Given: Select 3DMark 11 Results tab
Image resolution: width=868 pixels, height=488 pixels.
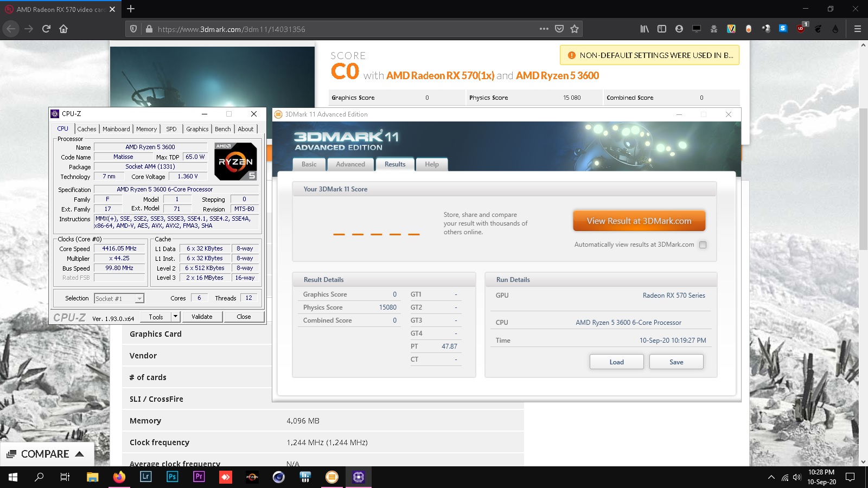Looking at the screenshot, I should click(x=395, y=164).
